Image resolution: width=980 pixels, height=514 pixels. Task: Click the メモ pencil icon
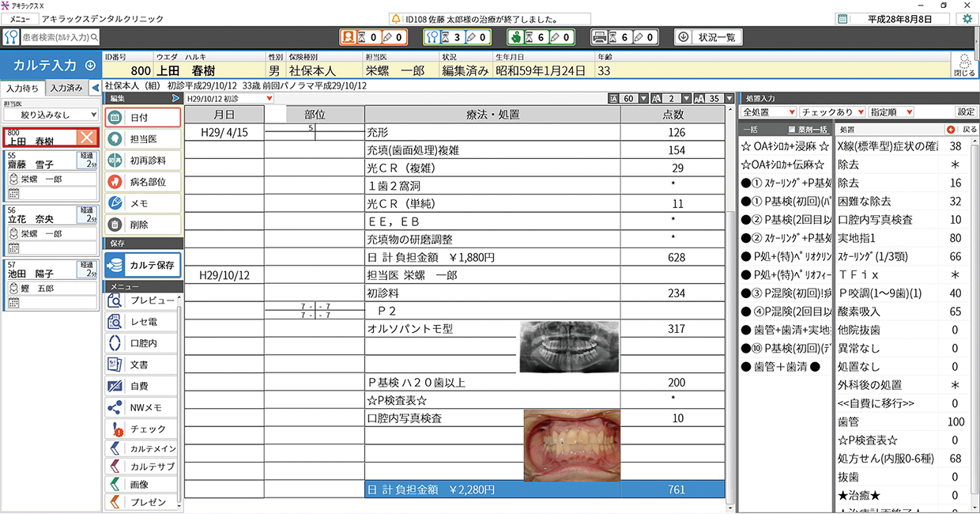point(115,203)
